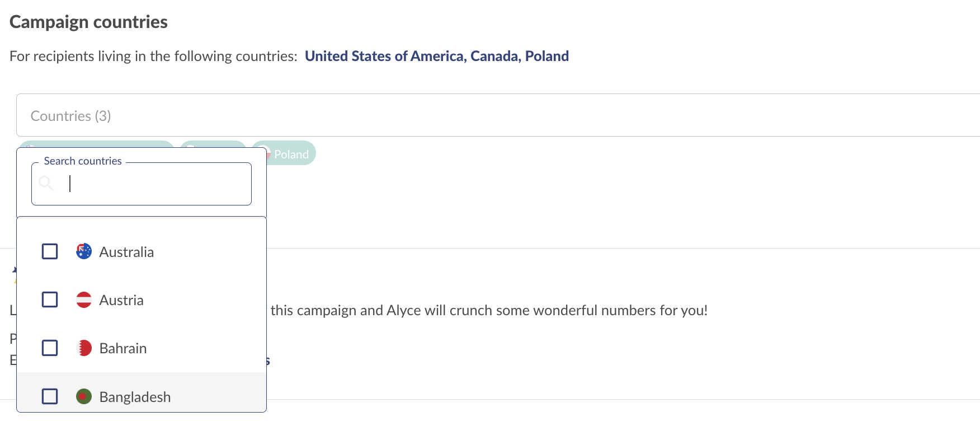Choose Australia label in list

126,252
